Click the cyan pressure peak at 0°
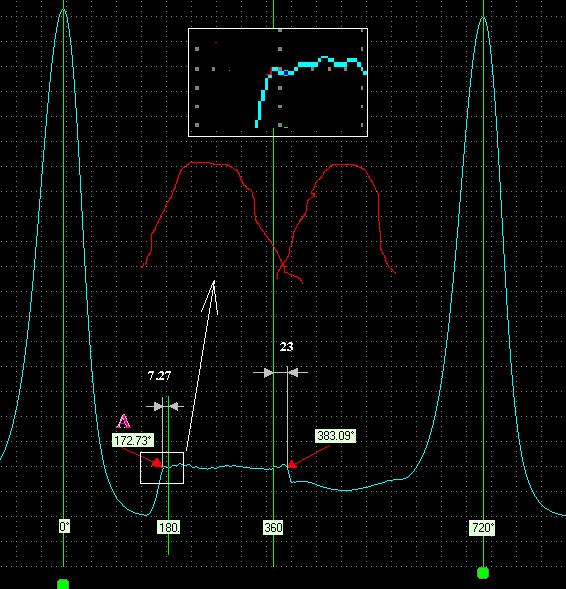Image resolution: width=566 pixels, height=589 pixels. [63, 9]
